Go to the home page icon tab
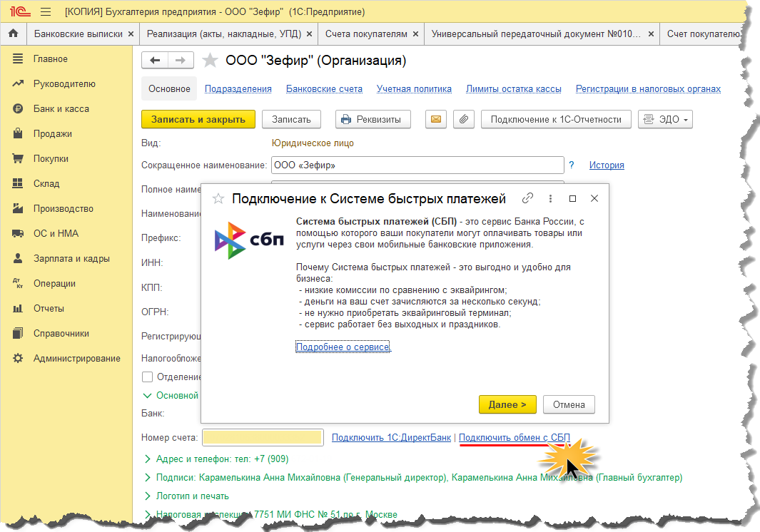The width and height of the screenshot is (760, 532). [14, 34]
